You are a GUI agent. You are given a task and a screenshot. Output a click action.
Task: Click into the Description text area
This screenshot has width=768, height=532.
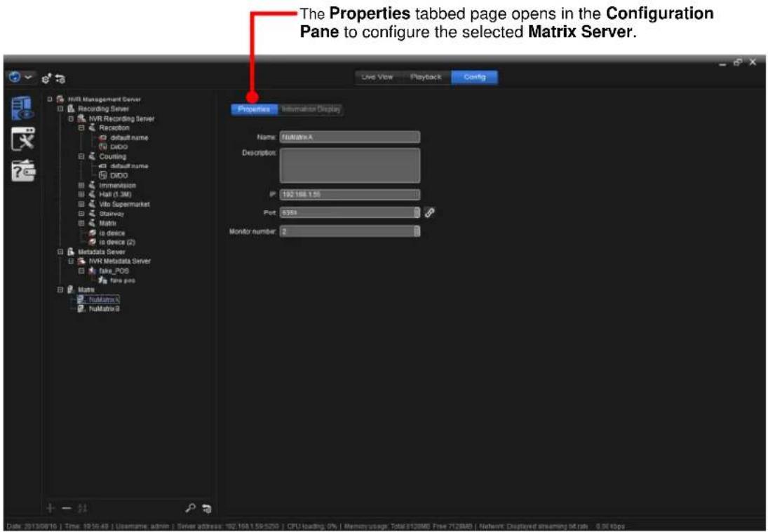350,165
